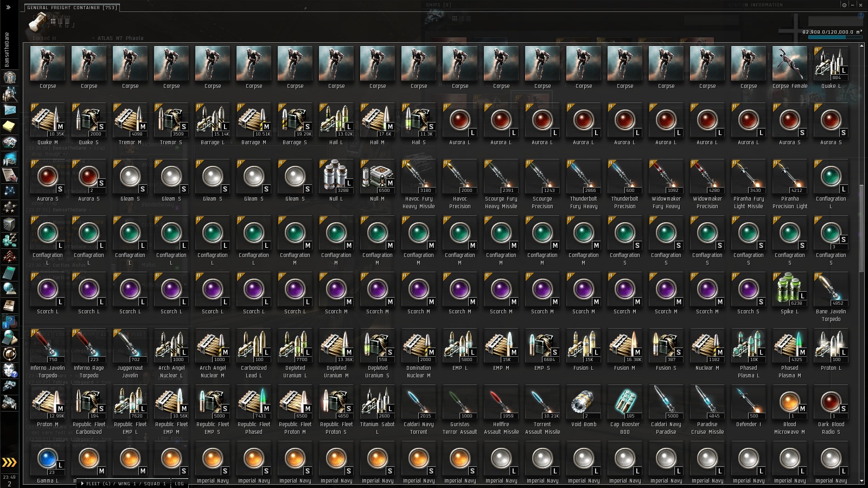Click the Thunderbolt Fury Heavy missile
Viewport: 868px width, 488px height.
(583, 176)
